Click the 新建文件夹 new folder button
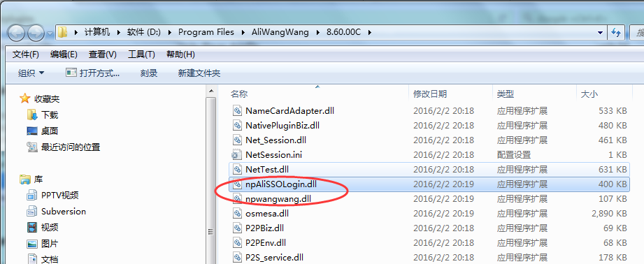The image size is (644, 264). coord(199,73)
